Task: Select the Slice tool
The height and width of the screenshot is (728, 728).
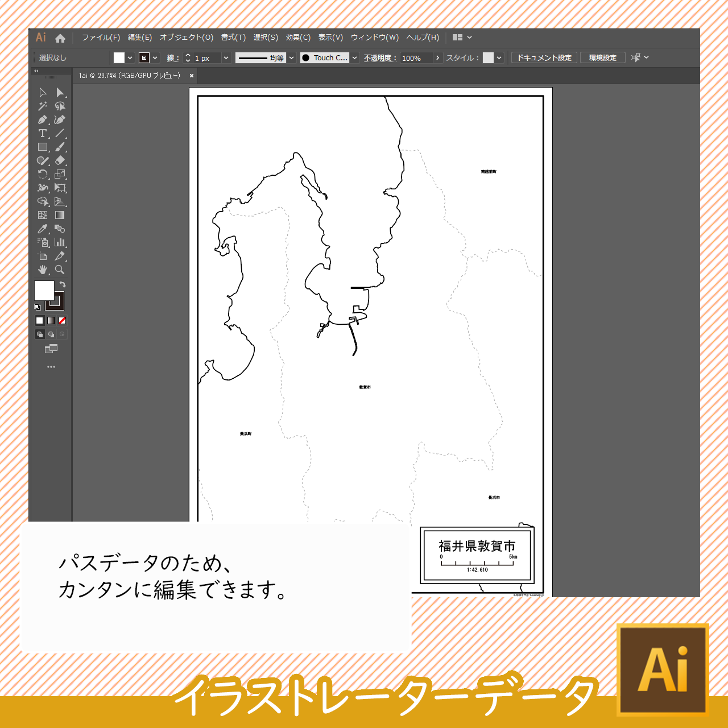Action: [x=60, y=256]
